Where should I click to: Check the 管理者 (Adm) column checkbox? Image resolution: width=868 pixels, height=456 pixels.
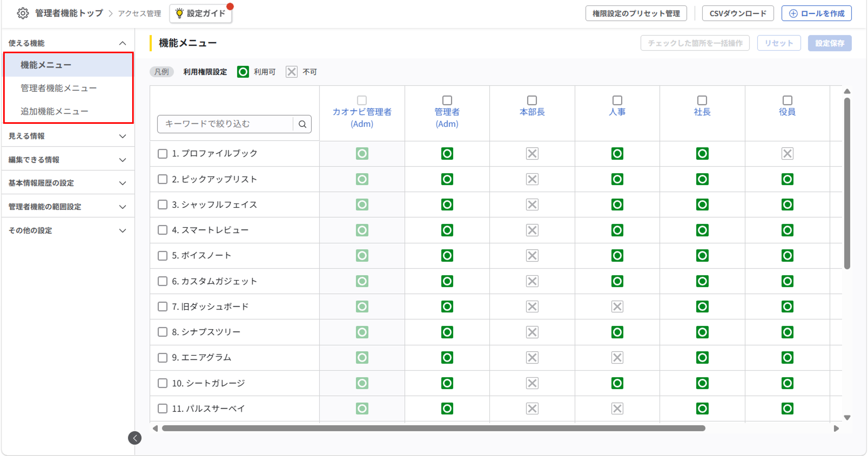(x=447, y=100)
